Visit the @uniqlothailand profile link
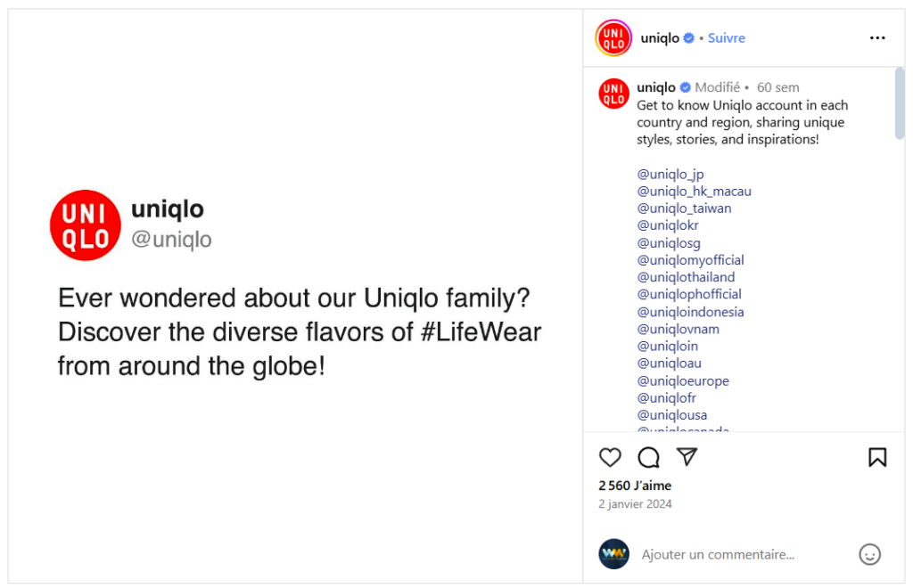 (686, 277)
